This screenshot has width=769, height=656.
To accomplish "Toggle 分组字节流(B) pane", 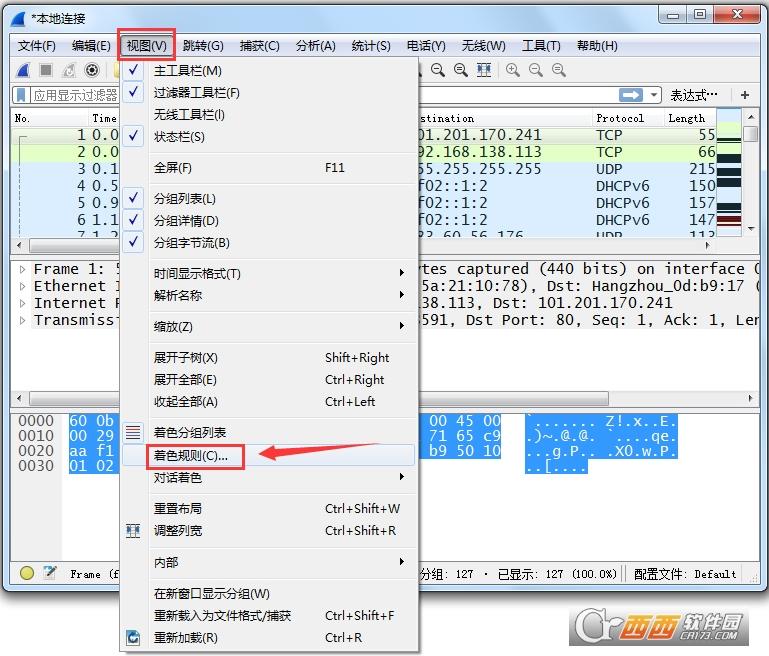I will (269, 243).
